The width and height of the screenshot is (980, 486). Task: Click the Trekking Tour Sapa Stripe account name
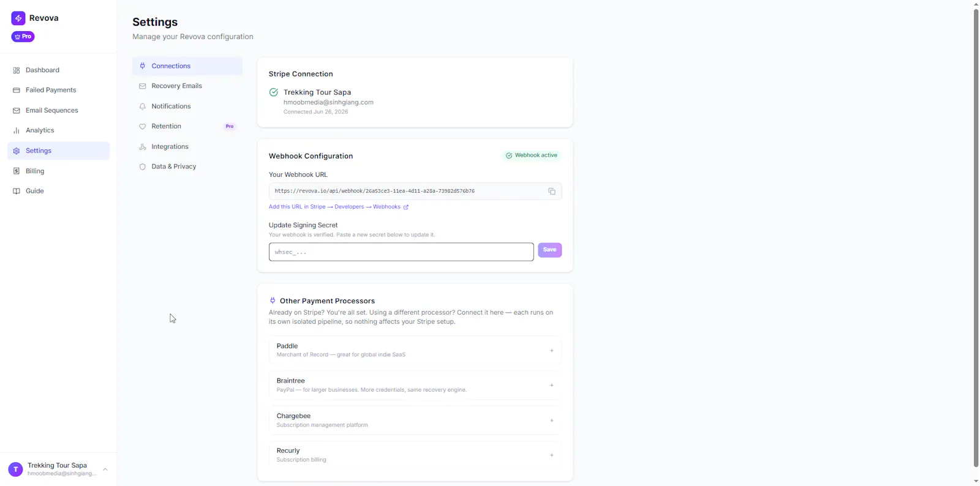tap(317, 92)
